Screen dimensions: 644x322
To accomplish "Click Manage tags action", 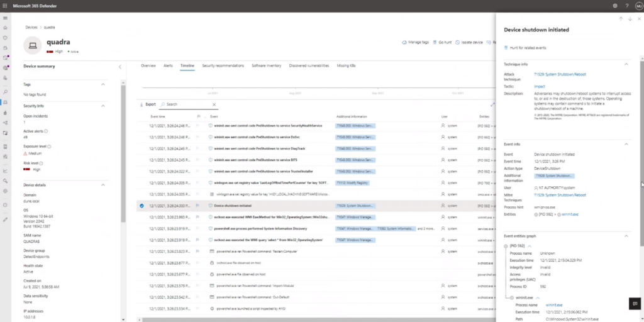I will tap(415, 42).
